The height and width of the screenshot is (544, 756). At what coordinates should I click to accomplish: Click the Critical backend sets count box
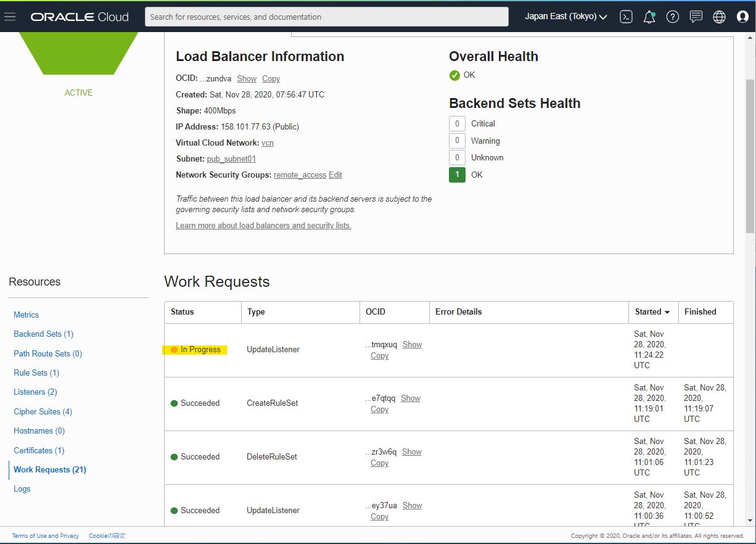[457, 123]
